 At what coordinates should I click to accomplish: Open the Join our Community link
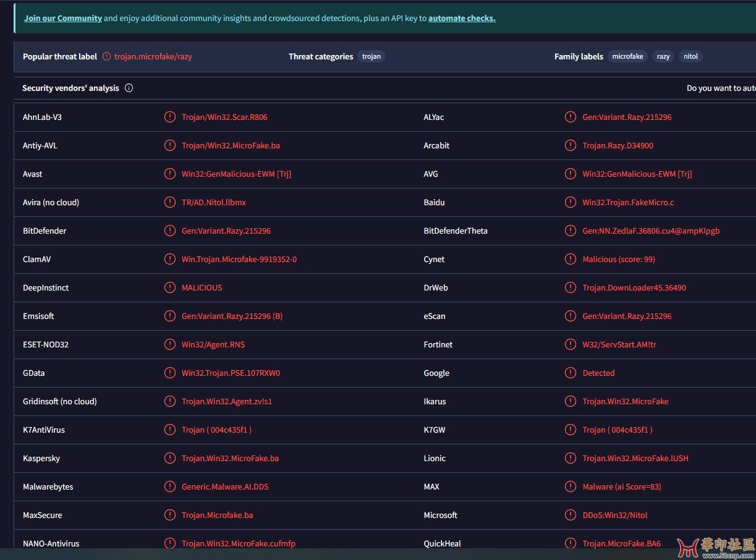click(63, 18)
